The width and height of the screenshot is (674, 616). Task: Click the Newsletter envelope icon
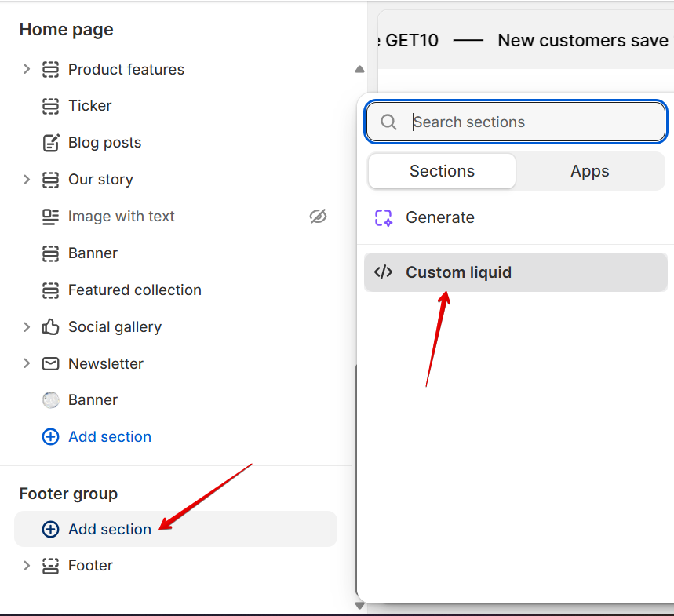click(50, 363)
